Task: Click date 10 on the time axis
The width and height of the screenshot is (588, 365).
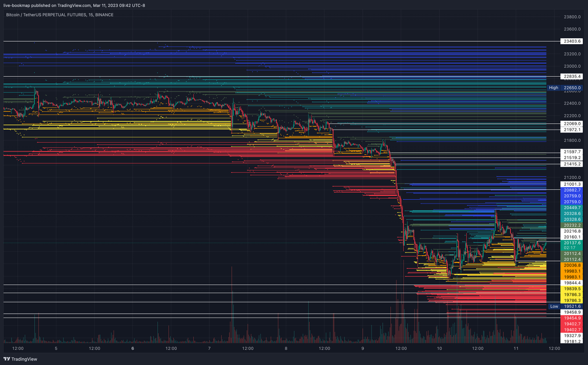Action: coord(440,348)
